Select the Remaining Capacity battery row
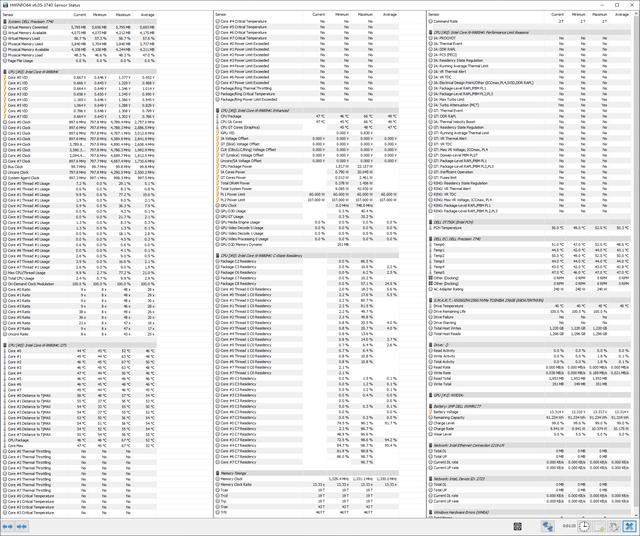Screen dimensions: 640x536 (x=529, y=418)
